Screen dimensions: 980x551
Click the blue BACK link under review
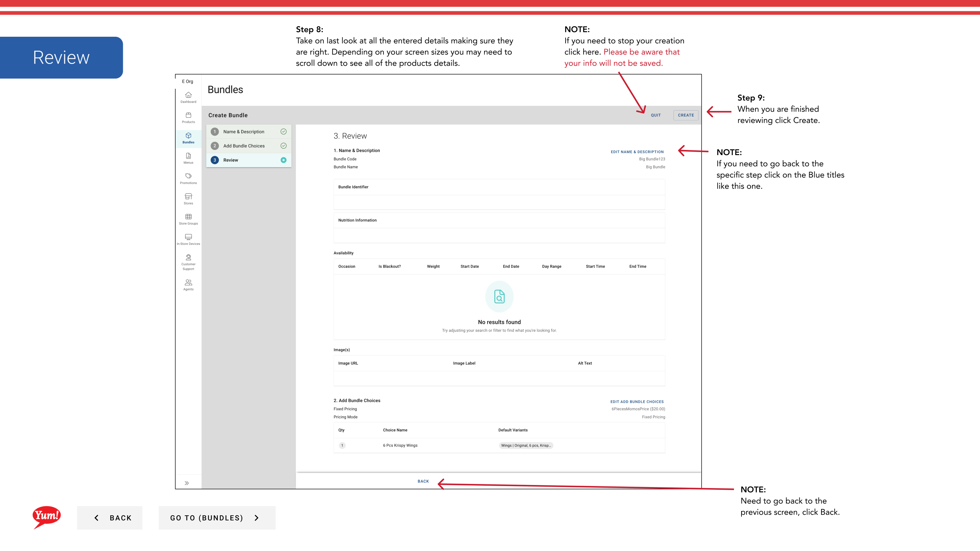click(x=423, y=481)
